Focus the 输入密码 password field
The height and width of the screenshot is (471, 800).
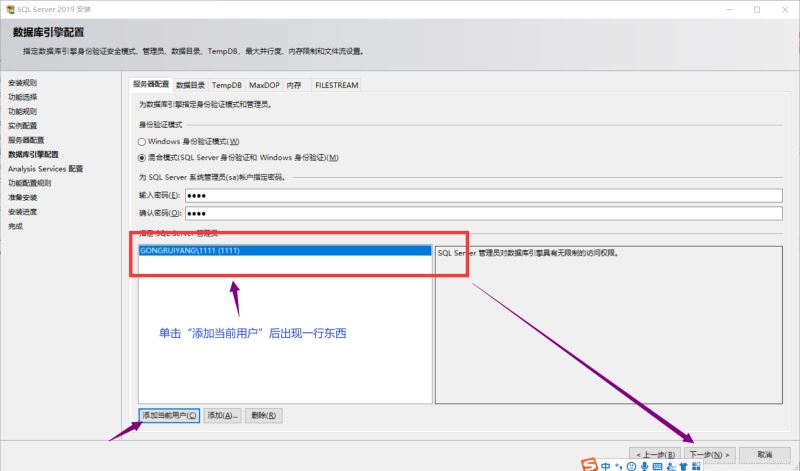click(x=484, y=195)
